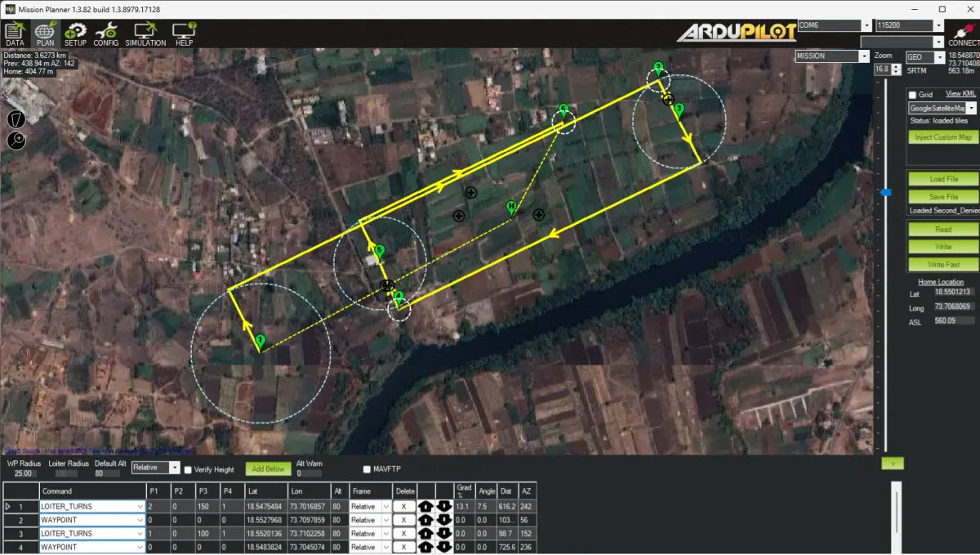
Task: Open the MISSION type dropdown
Action: [x=832, y=56]
